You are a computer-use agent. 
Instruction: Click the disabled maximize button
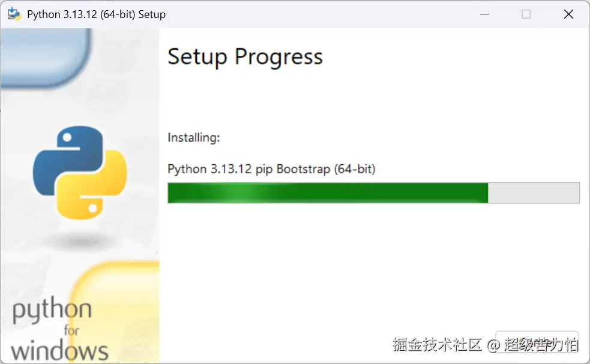point(526,14)
